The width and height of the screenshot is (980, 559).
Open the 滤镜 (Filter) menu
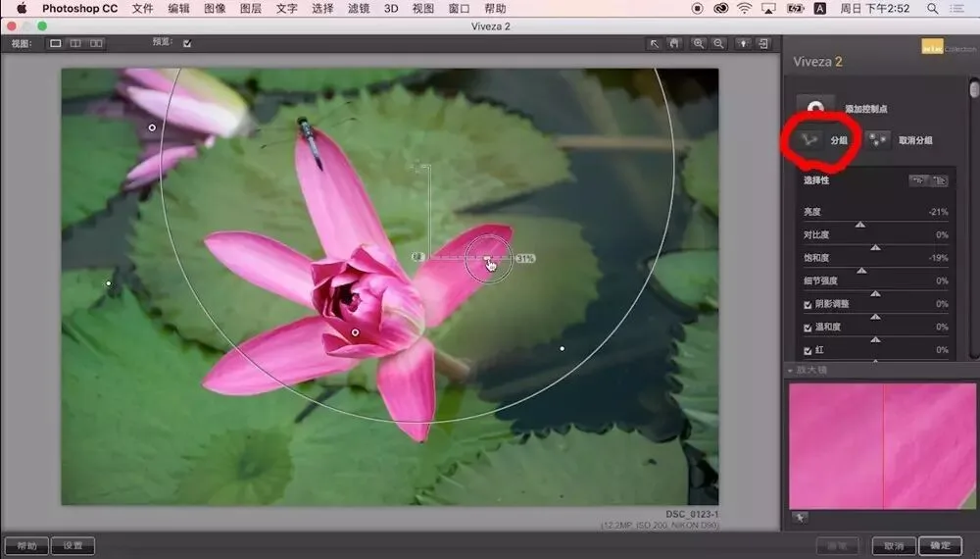click(x=359, y=8)
